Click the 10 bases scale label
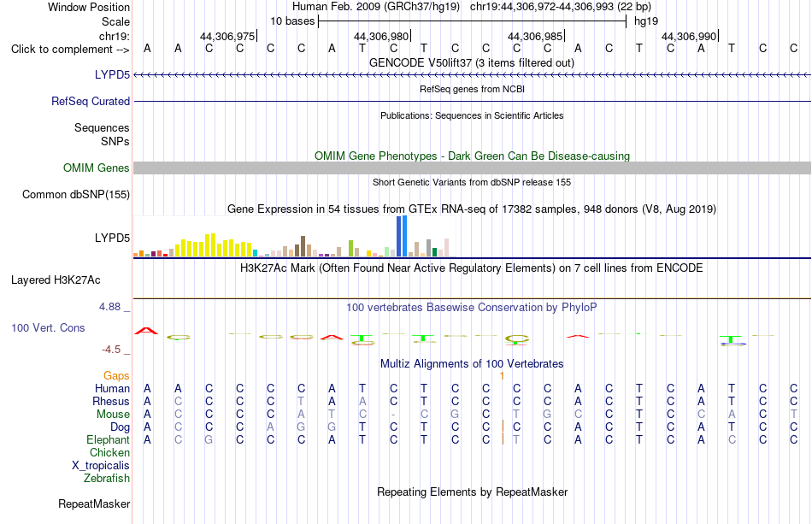Screen dimensions: 812x524 pyautogui.click(x=292, y=21)
